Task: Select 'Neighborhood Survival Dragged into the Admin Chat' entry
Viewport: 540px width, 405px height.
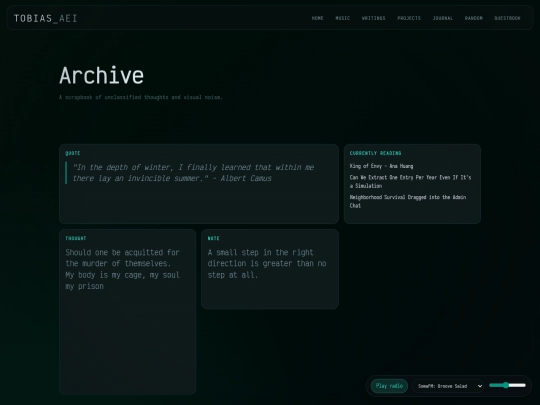Action: point(408,201)
